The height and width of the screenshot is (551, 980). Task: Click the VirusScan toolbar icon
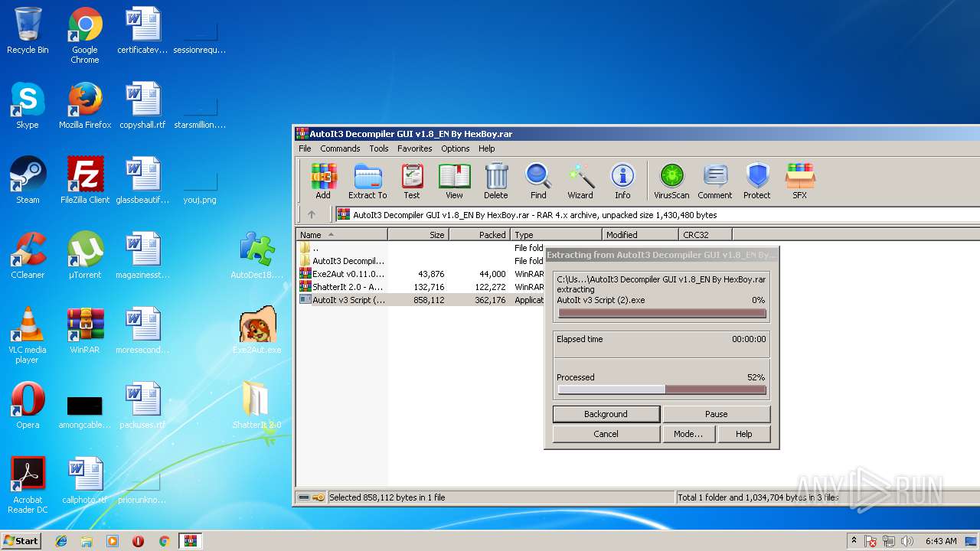coord(671,181)
